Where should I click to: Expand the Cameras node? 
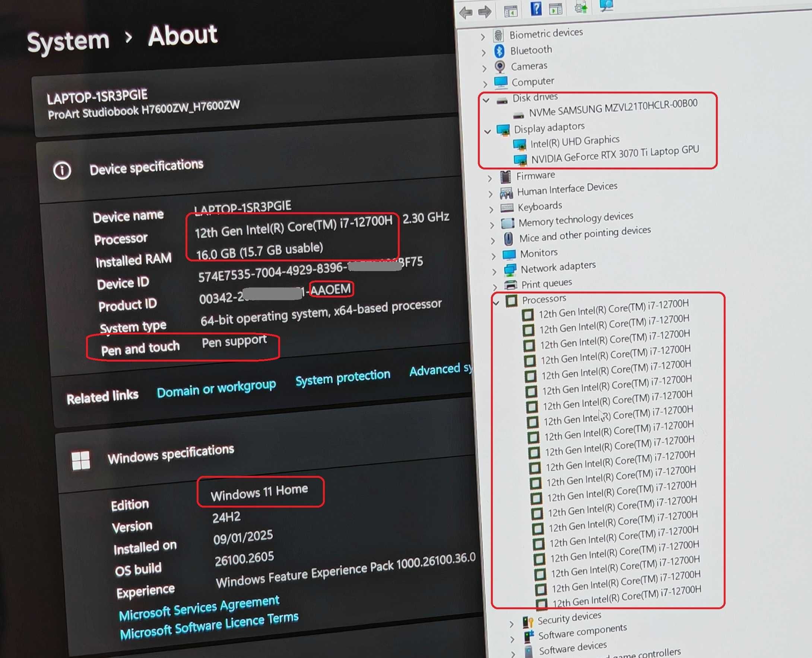pos(484,68)
